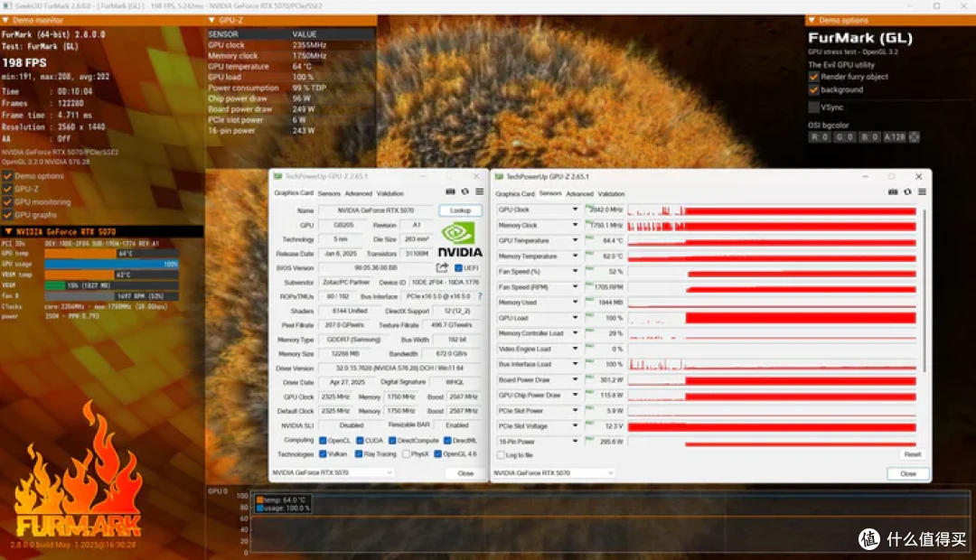This screenshot has height=560, width=976.
Task: Toggle Demo options checkbox in Demo monitor
Action: click(x=7, y=176)
